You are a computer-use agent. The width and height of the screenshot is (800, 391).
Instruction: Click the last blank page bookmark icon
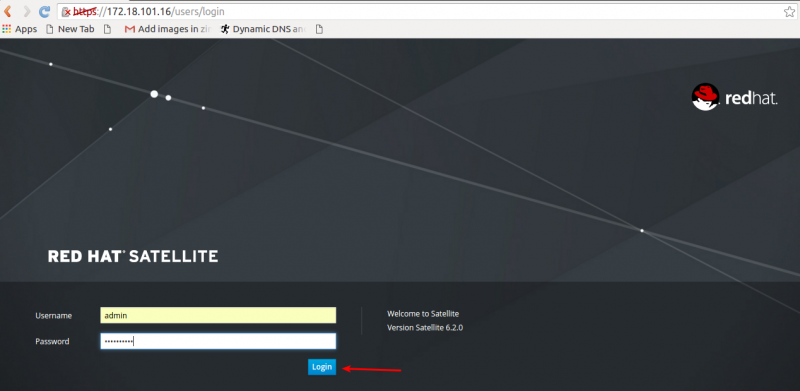pos(319,29)
